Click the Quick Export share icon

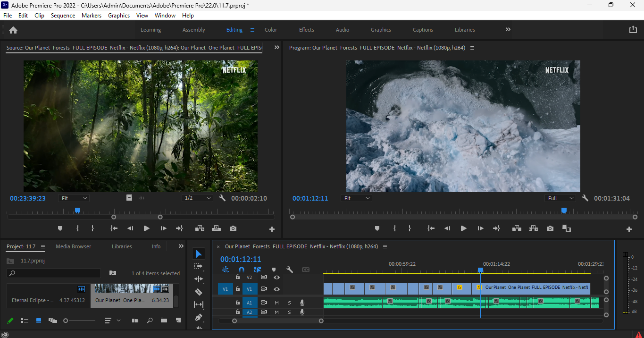[x=633, y=29]
